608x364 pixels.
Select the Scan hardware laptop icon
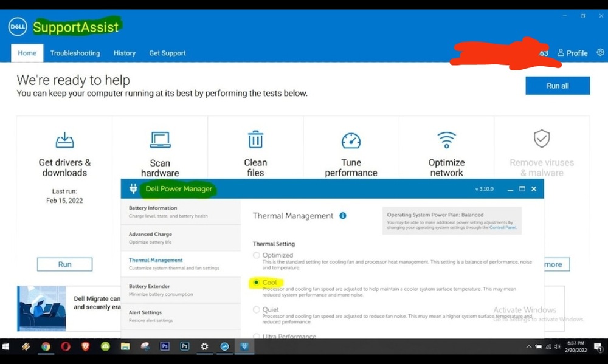[160, 140]
